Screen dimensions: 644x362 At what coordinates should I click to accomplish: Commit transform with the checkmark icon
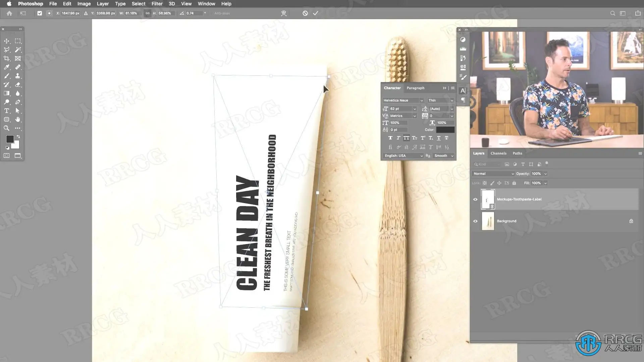[x=315, y=13]
